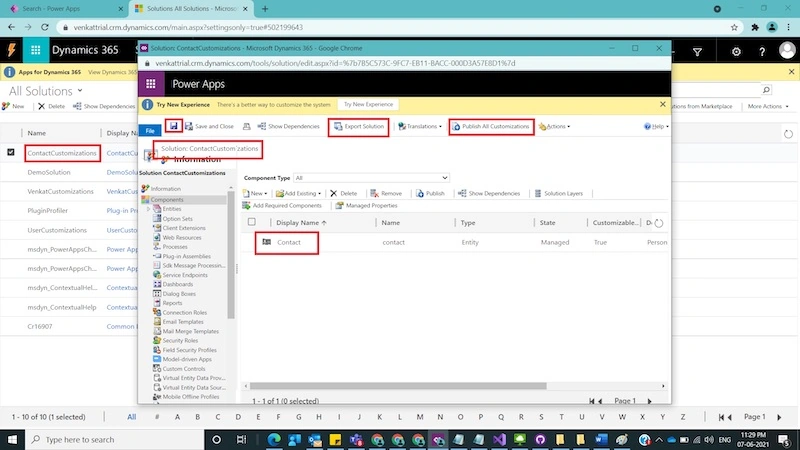Open the Power Apps app launcher grid

[x=151, y=84]
